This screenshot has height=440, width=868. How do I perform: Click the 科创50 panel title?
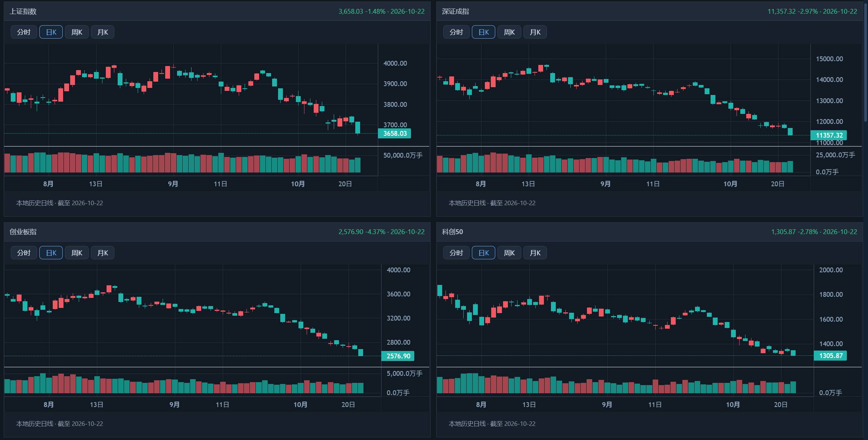453,232
